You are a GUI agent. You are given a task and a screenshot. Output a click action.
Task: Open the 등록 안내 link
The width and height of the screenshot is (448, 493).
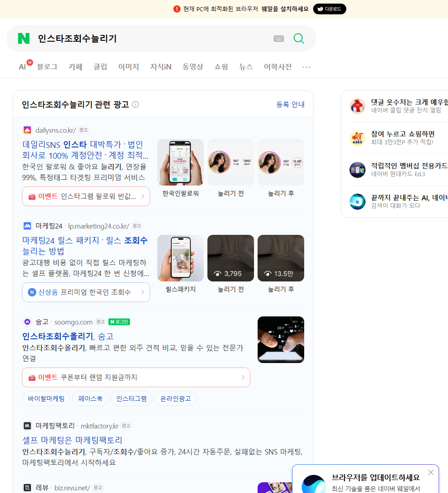pos(290,104)
